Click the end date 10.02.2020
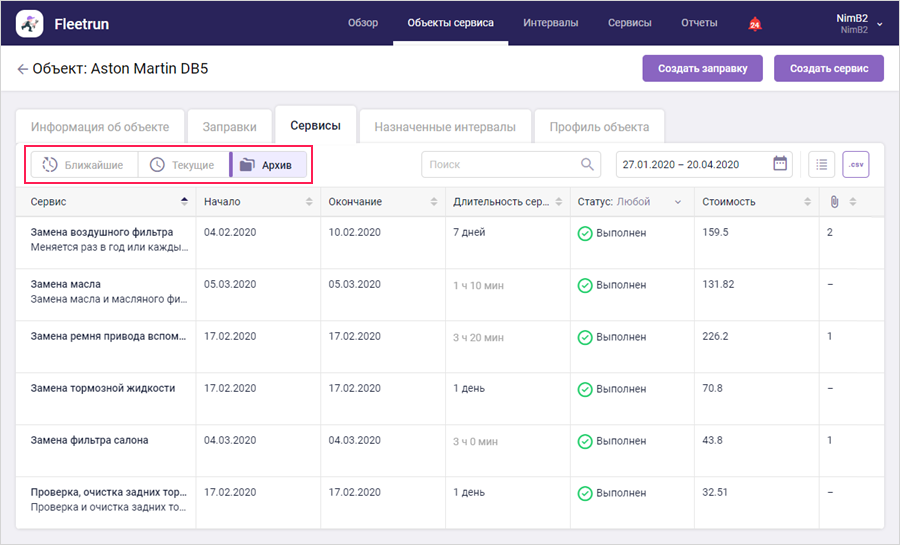900x545 pixels. point(354,232)
